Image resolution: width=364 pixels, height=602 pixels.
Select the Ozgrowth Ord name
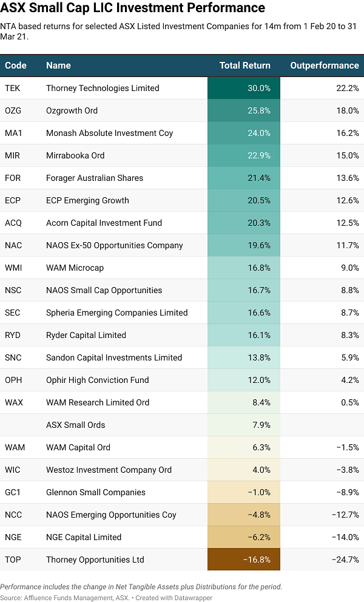(72, 110)
